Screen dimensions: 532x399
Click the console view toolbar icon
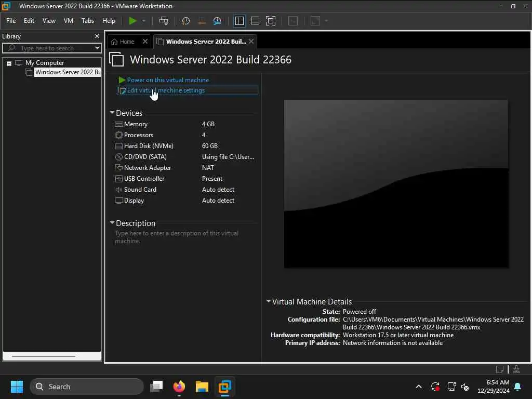293,21
